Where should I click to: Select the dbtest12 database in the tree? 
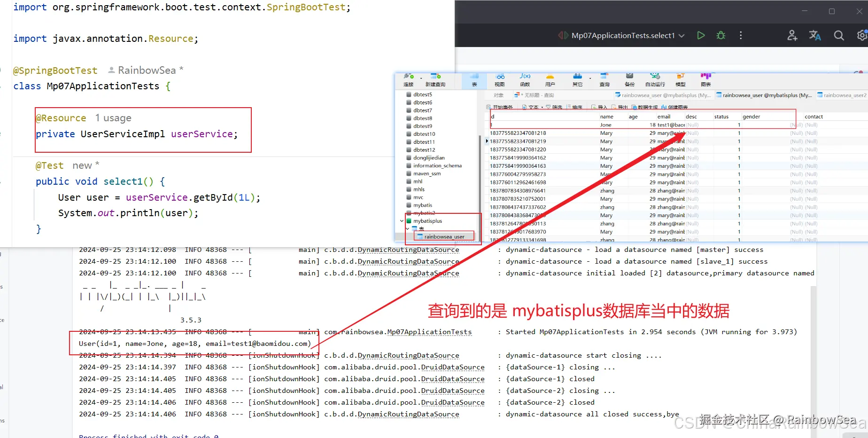[x=424, y=150]
